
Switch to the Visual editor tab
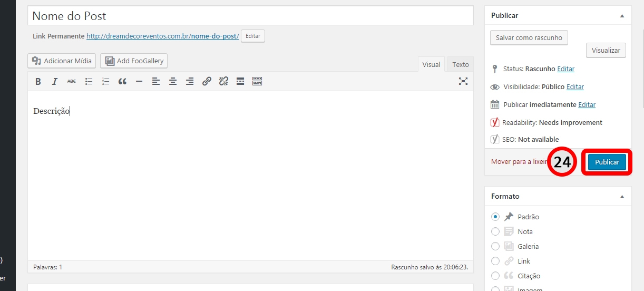click(x=431, y=64)
